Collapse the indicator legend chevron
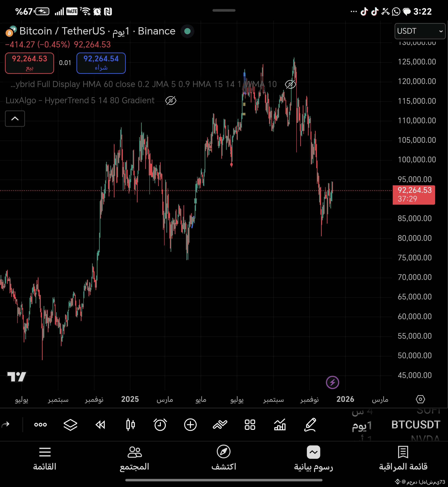 tap(15, 119)
